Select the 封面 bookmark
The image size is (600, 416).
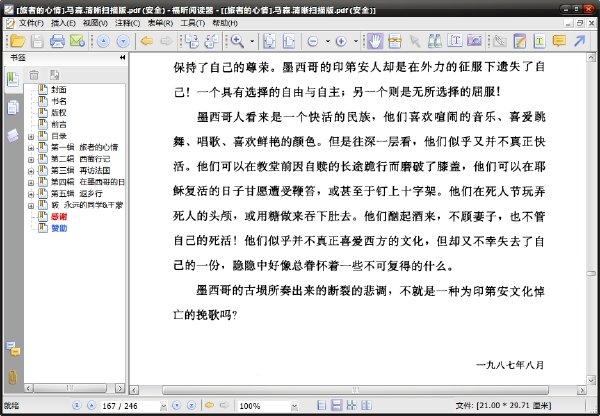point(59,90)
